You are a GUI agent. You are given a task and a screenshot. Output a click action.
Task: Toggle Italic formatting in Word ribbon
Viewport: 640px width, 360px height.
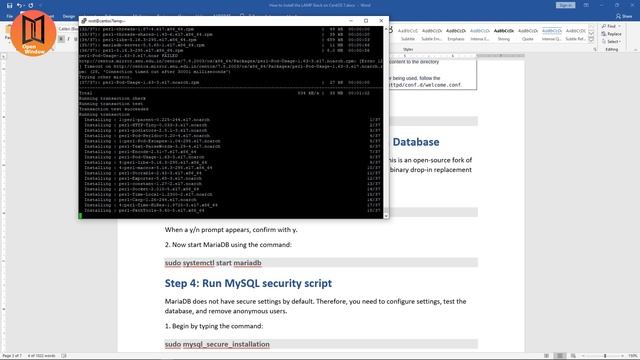tap(68, 39)
